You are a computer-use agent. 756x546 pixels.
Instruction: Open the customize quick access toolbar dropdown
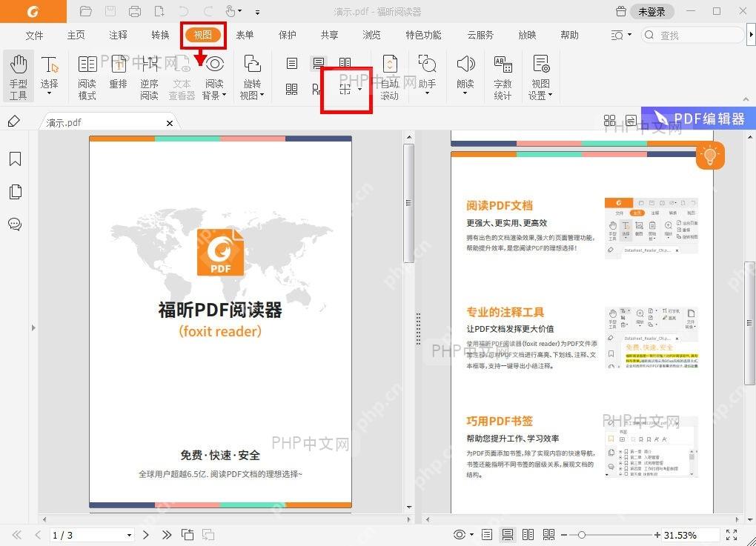click(257, 12)
